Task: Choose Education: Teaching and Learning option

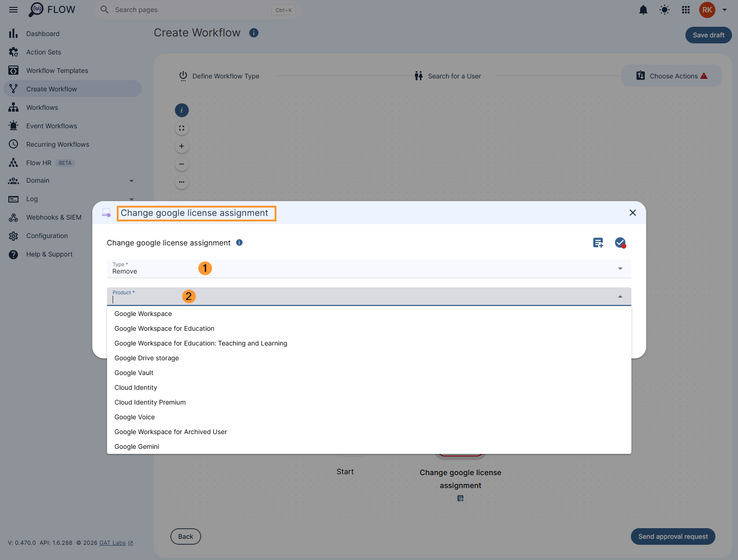Action: click(369, 343)
